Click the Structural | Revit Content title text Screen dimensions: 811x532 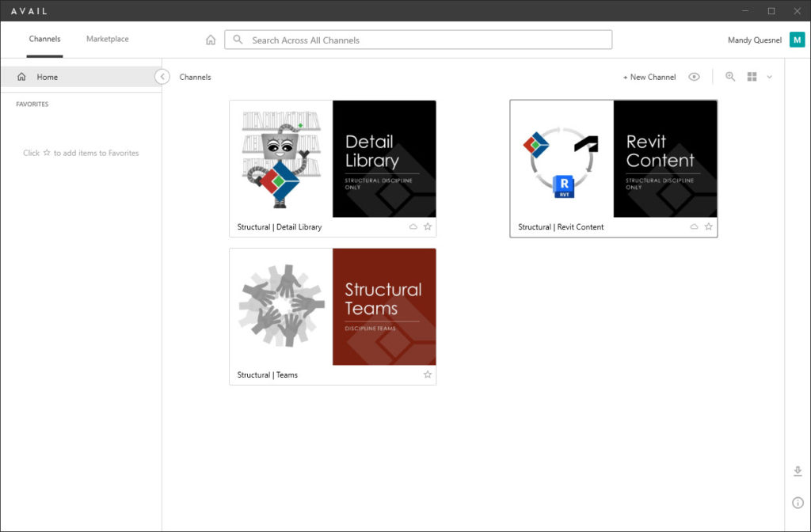pyautogui.click(x=561, y=227)
